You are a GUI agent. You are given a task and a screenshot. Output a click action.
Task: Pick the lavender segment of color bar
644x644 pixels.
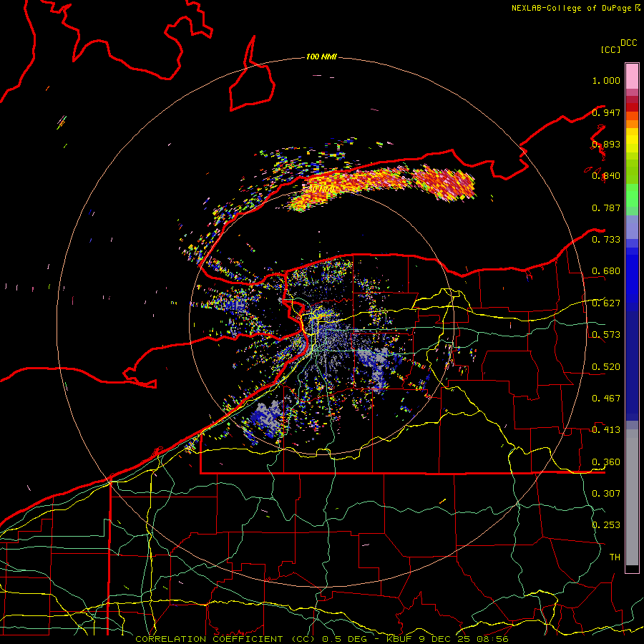pyautogui.click(x=632, y=227)
